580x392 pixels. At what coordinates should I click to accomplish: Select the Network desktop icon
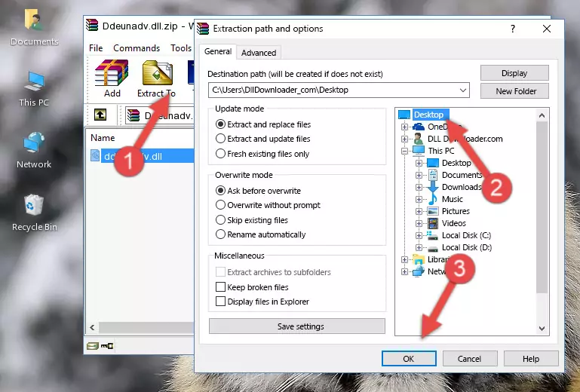(34, 150)
